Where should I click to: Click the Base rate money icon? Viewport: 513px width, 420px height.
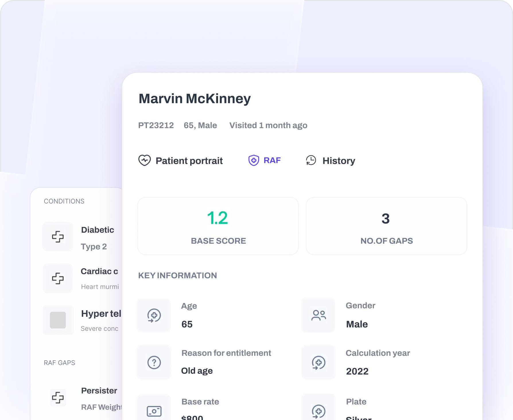(154, 411)
